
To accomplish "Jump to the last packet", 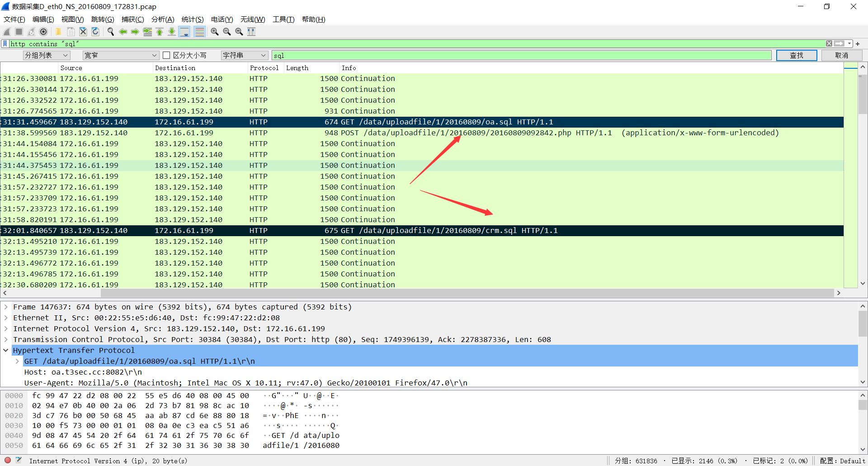I will click(172, 32).
